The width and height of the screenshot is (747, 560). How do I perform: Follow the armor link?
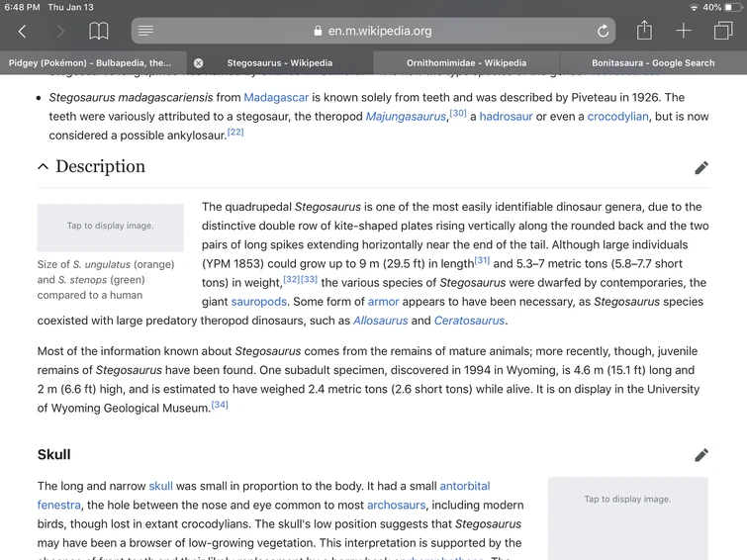[383, 302]
